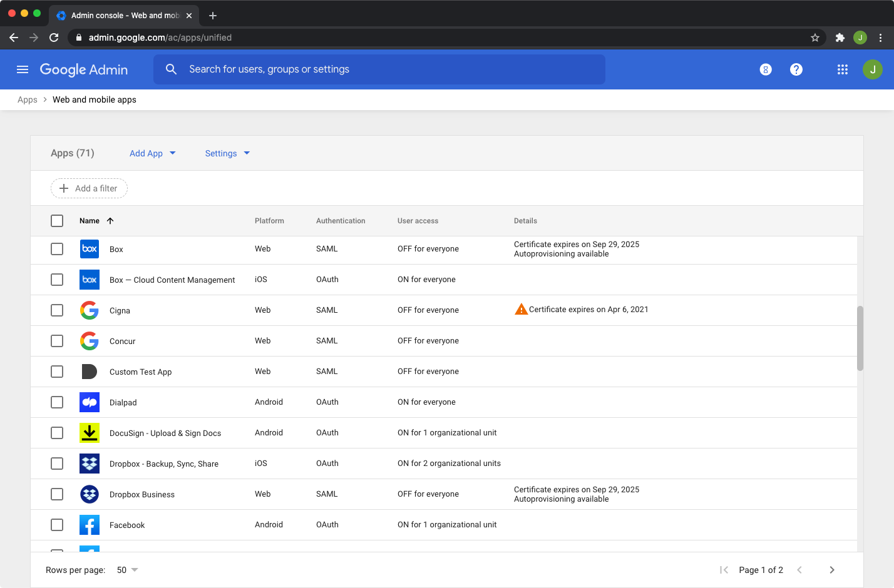Click the Concur app Google icon
This screenshot has height=588, width=894.
(x=90, y=341)
